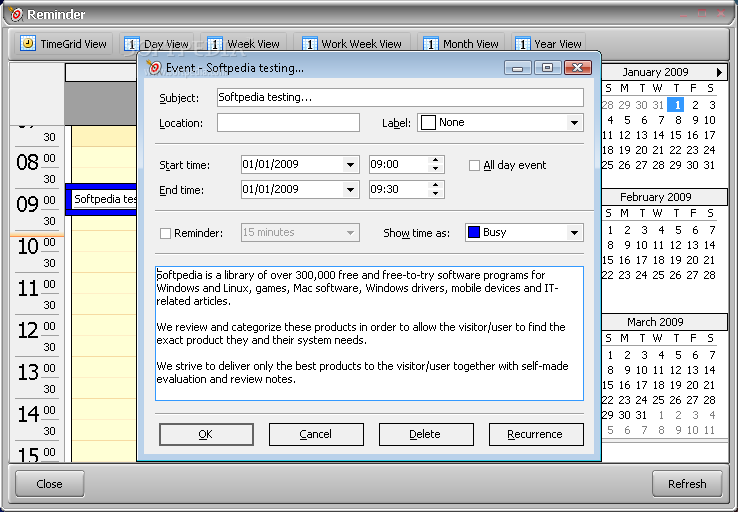The height and width of the screenshot is (512, 738).
Task: Click the February 2009 month header
Action: [655, 197]
